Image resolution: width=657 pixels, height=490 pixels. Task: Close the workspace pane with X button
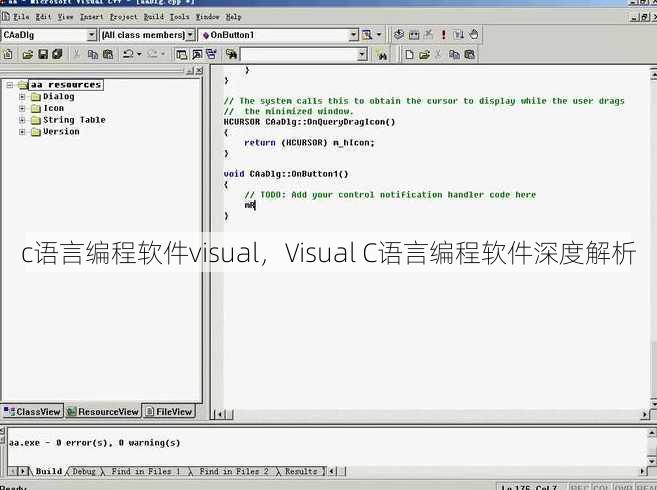[199, 70]
